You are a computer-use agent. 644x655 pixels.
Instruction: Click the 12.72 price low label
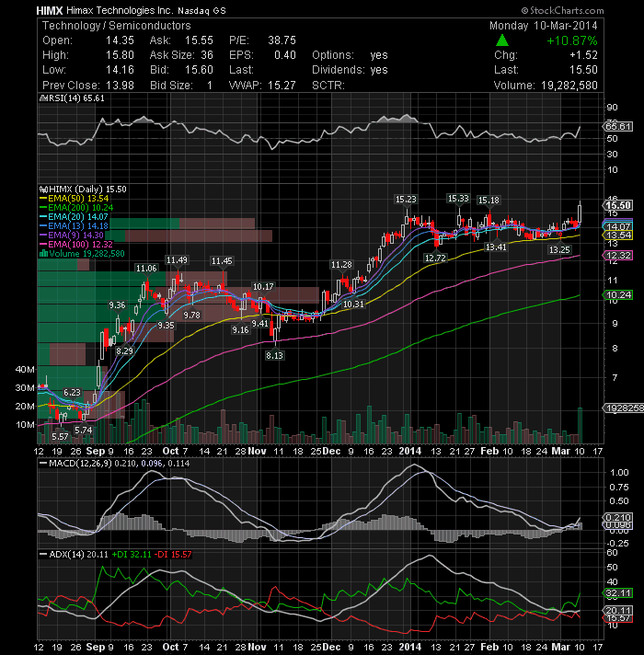(435, 259)
